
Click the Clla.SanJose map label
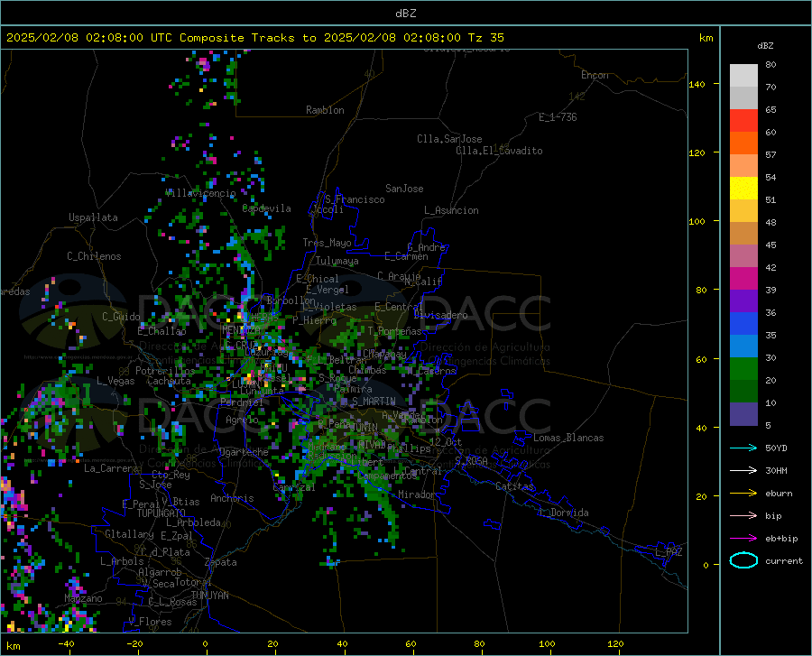(449, 139)
